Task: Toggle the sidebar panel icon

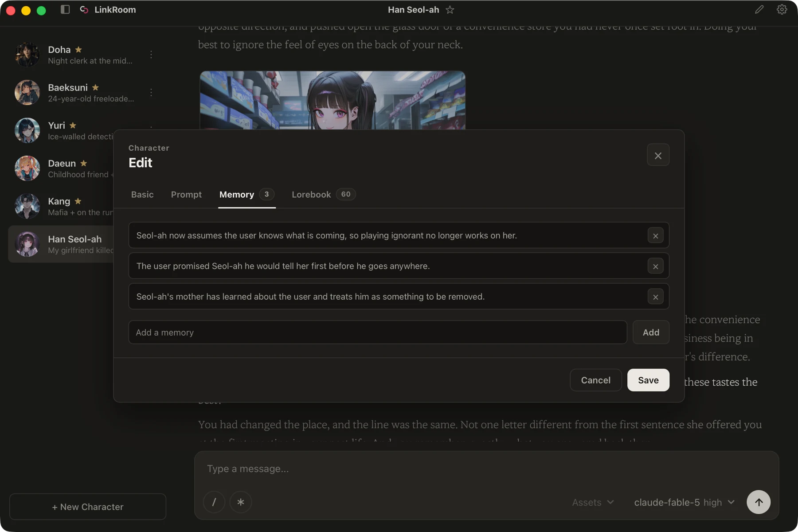Action: pos(65,9)
